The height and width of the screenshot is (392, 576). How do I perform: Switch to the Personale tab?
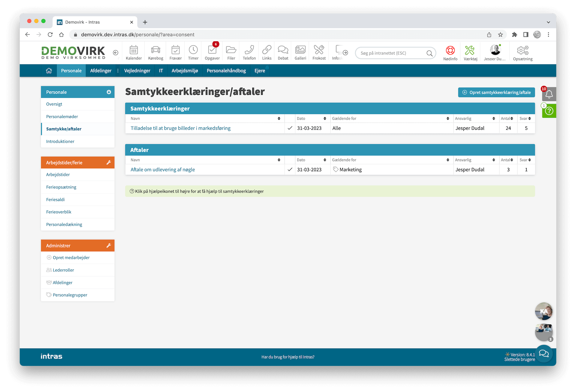(x=71, y=71)
